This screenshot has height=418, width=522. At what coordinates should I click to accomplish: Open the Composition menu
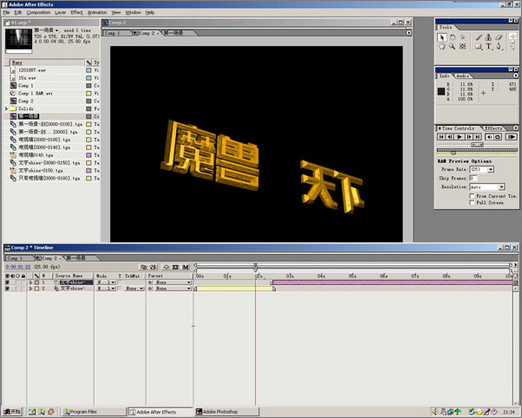[39, 12]
